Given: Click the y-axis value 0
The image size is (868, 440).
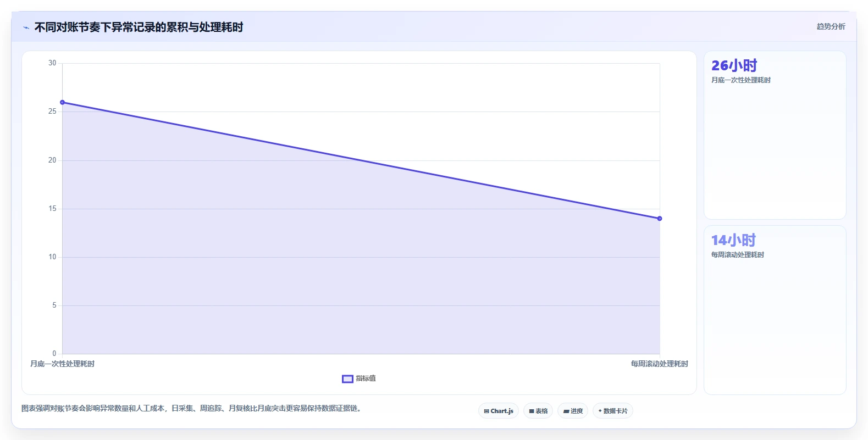Looking at the screenshot, I should pyautogui.click(x=54, y=354).
